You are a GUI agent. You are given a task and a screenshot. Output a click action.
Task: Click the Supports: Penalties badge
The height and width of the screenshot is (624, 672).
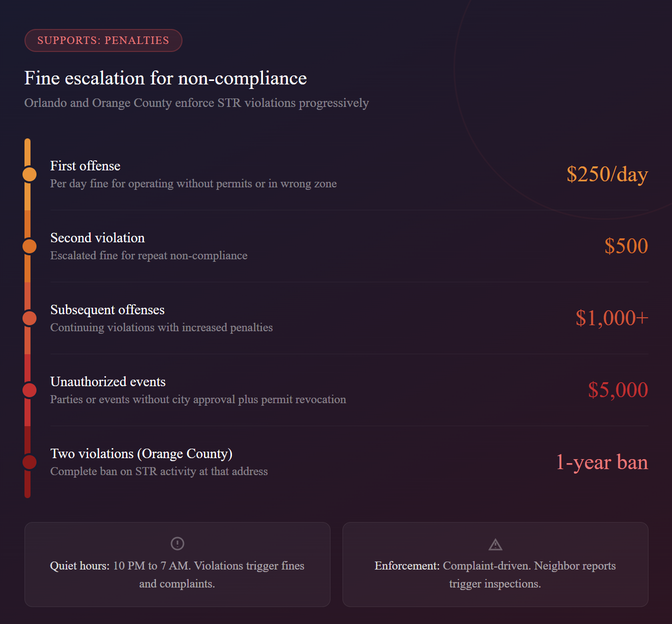[x=103, y=40]
